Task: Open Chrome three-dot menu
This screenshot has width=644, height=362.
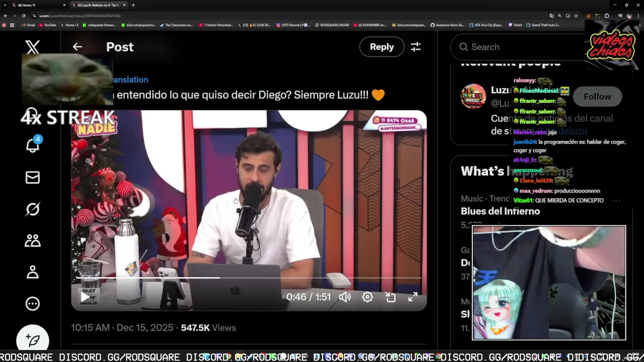Action: click(638, 16)
